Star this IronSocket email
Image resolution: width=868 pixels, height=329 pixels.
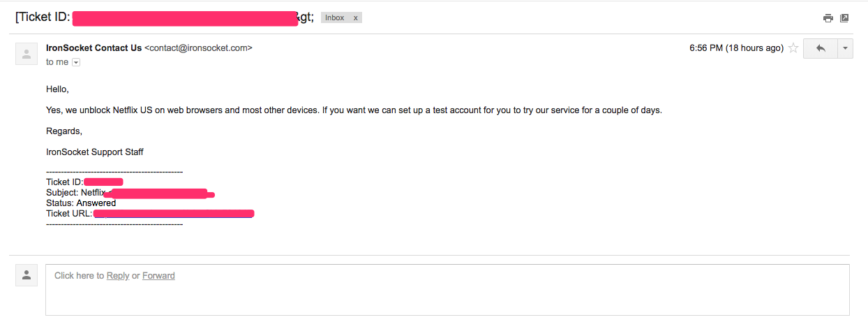pyautogui.click(x=793, y=48)
